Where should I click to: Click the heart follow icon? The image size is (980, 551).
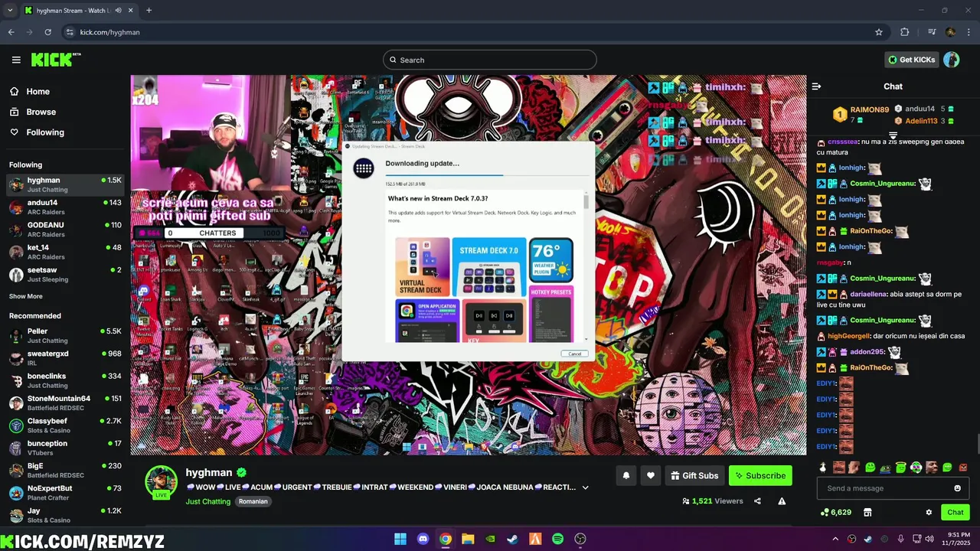tap(650, 475)
